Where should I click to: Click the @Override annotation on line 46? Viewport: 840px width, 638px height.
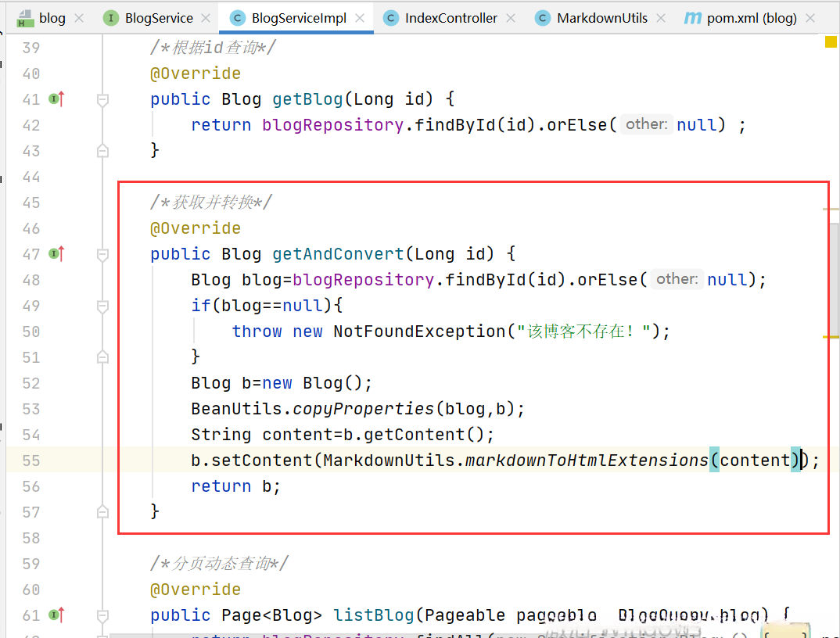pyautogui.click(x=196, y=228)
